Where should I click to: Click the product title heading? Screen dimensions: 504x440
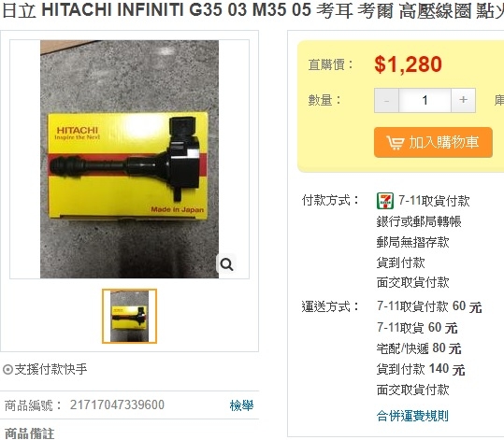click(253, 10)
